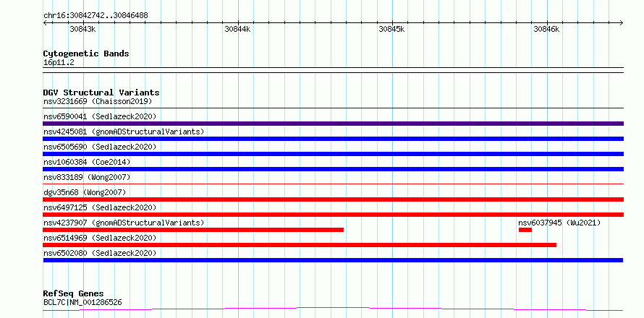
Task: Click the BCL7C|NM_001286526 gene label
Action: coord(82,302)
